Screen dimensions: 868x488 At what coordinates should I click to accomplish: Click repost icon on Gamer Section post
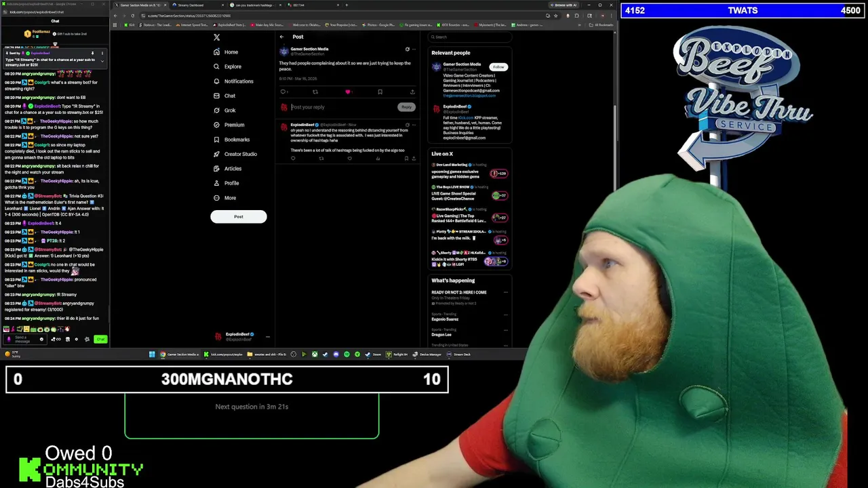pyautogui.click(x=315, y=91)
